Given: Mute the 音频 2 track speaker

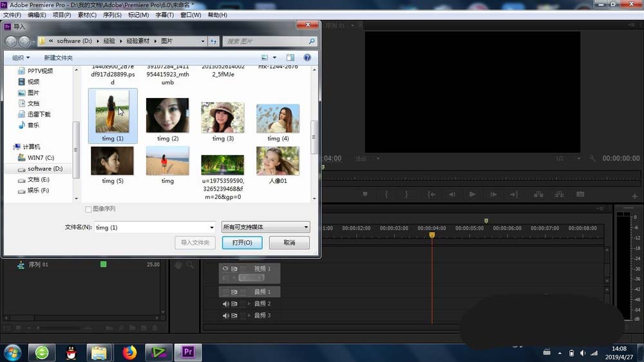Looking at the screenshot, I should 225,303.
